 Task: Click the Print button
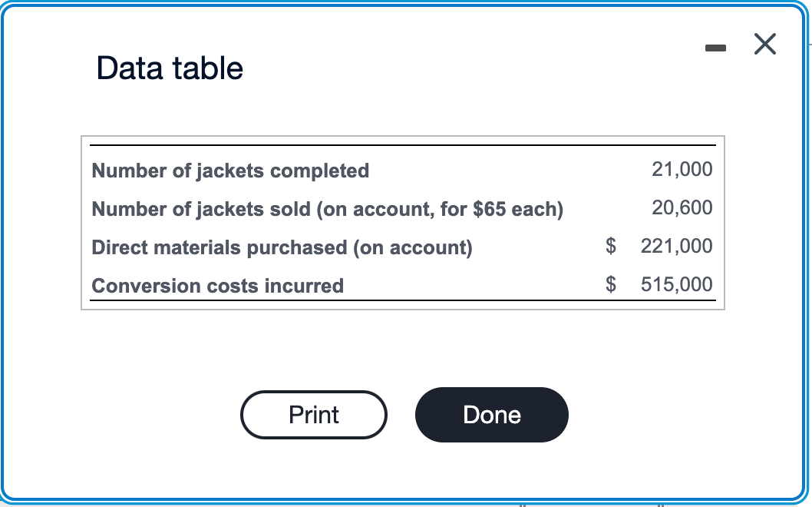tap(313, 415)
